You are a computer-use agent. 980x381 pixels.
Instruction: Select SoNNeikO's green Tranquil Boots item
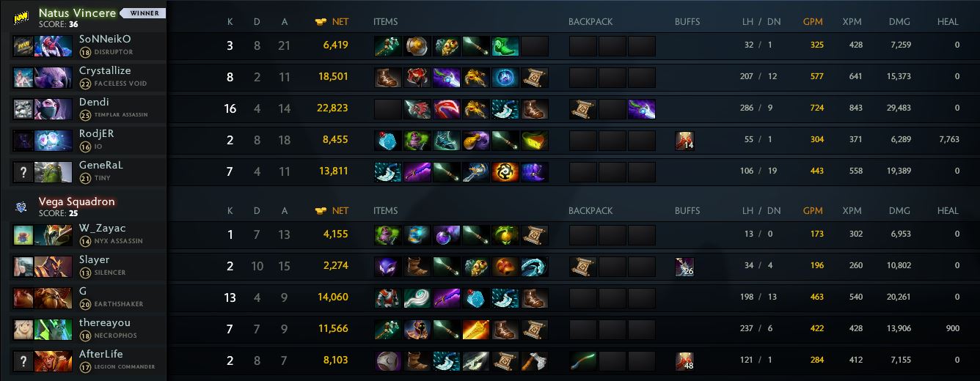click(x=505, y=46)
